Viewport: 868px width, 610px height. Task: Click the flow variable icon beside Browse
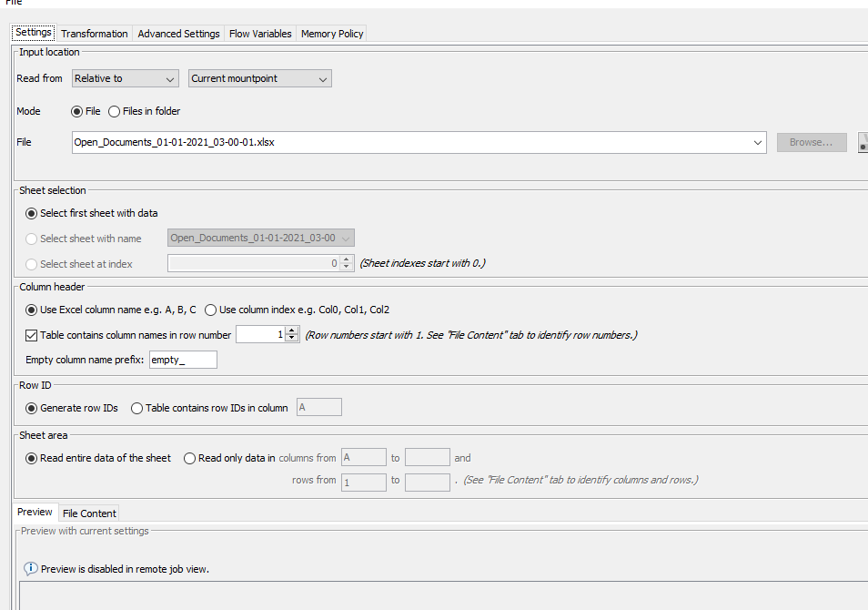pos(863,142)
